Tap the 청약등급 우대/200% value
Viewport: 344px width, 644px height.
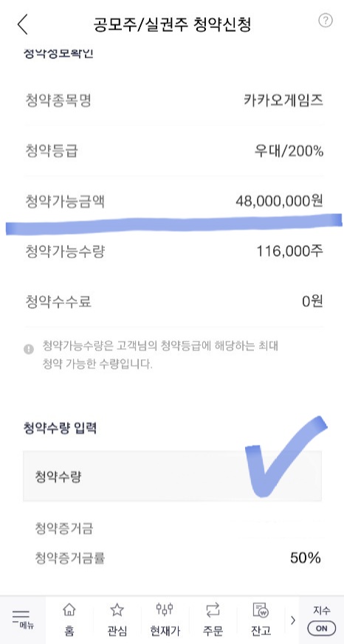289,151
